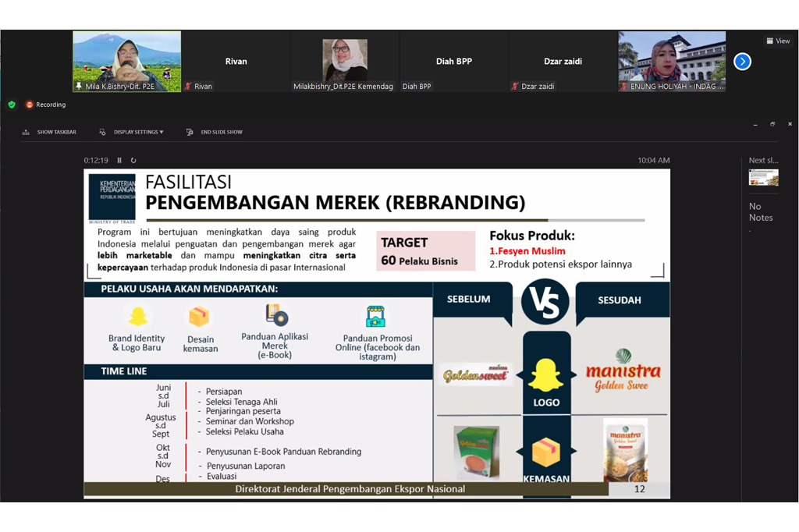Click the muted mic icon on ENUNG HOLIYAH's video
Screen dimensions: 799x532
pos(624,86)
